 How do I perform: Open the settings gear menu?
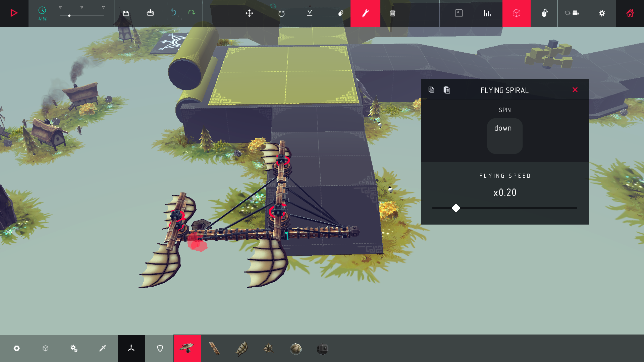click(602, 13)
